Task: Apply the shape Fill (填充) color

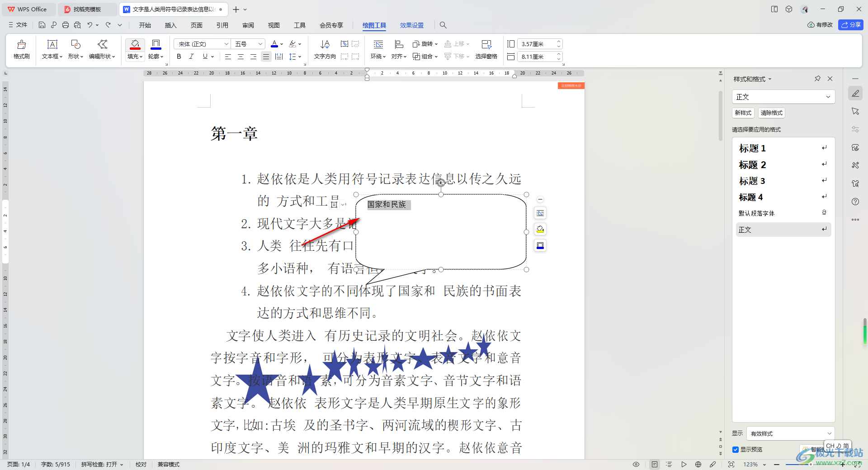Action: click(x=135, y=44)
